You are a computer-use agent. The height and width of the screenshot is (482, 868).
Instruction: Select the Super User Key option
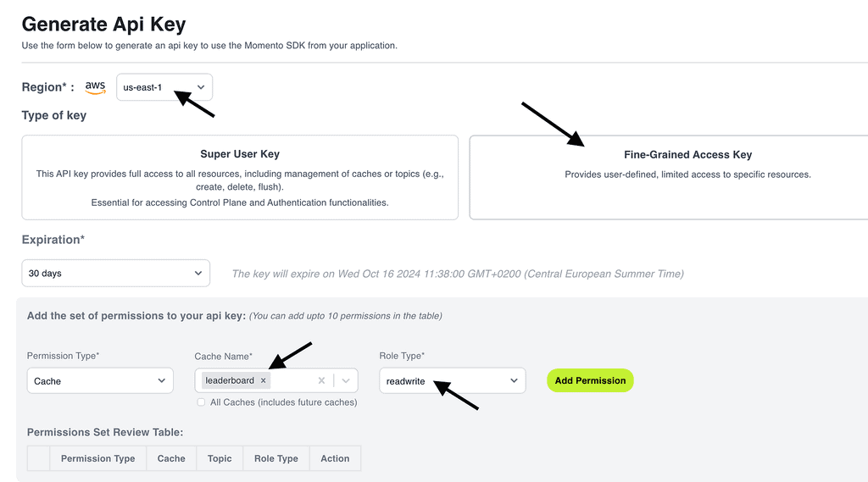click(240, 177)
